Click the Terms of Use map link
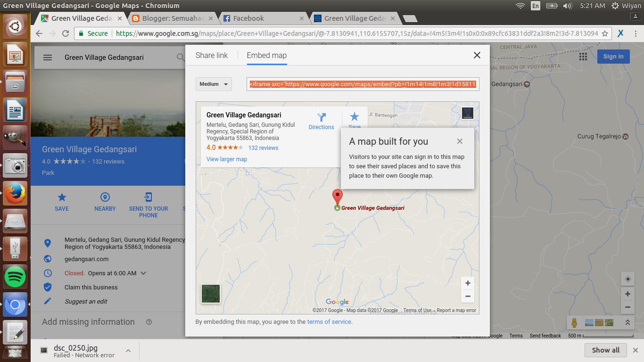644x362 pixels. click(417, 310)
